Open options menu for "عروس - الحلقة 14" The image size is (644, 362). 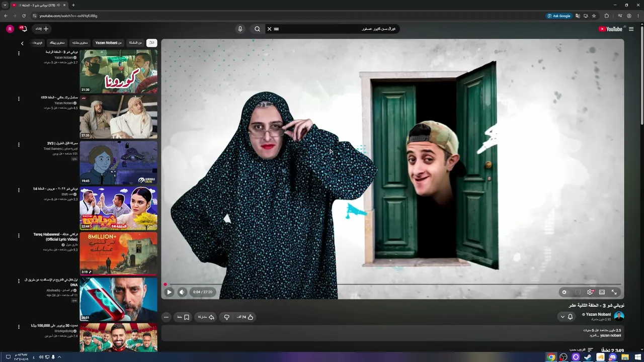[x=19, y=190]
